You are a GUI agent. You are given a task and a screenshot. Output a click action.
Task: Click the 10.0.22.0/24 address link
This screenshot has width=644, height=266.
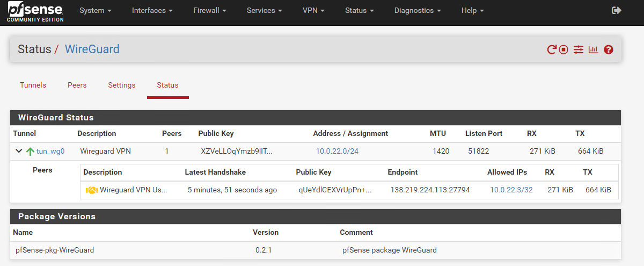(336, 152)
